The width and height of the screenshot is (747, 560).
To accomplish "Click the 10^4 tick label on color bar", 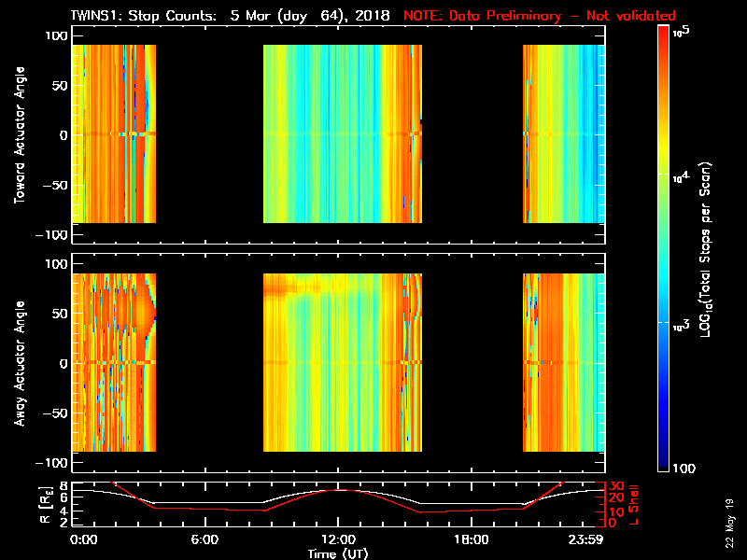I will click(x=682, y=175).
